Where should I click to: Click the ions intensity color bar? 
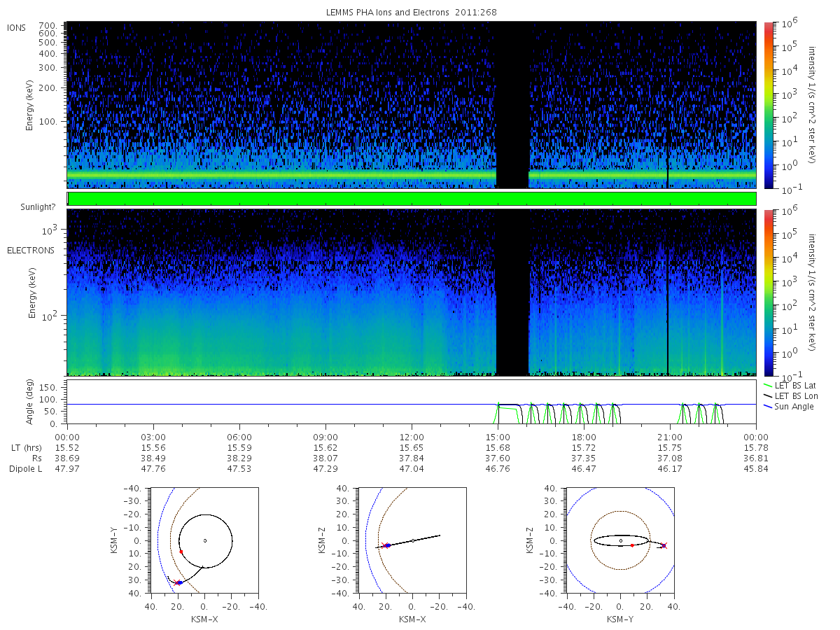click(768, 105)
